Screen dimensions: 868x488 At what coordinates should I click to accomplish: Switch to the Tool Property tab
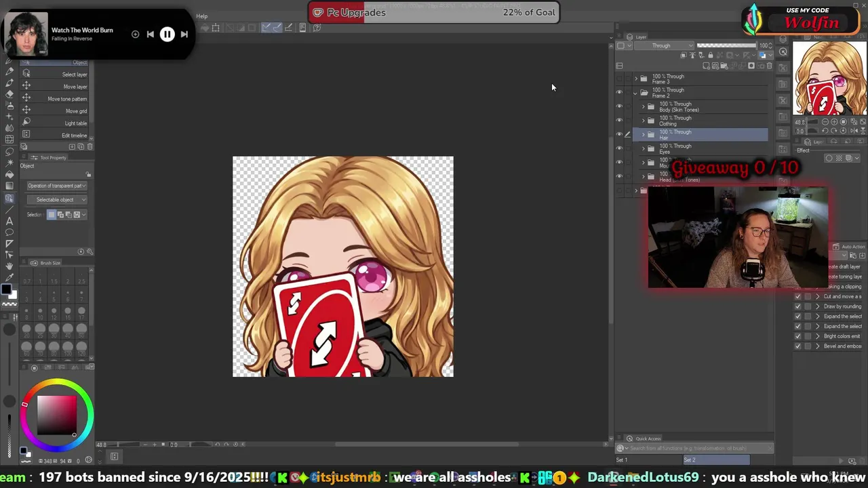pos(49,158)
